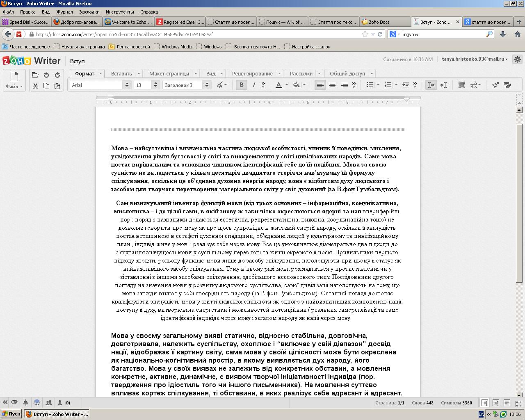
Task: Open the bulleted list style dropdown
Action: 377,85
